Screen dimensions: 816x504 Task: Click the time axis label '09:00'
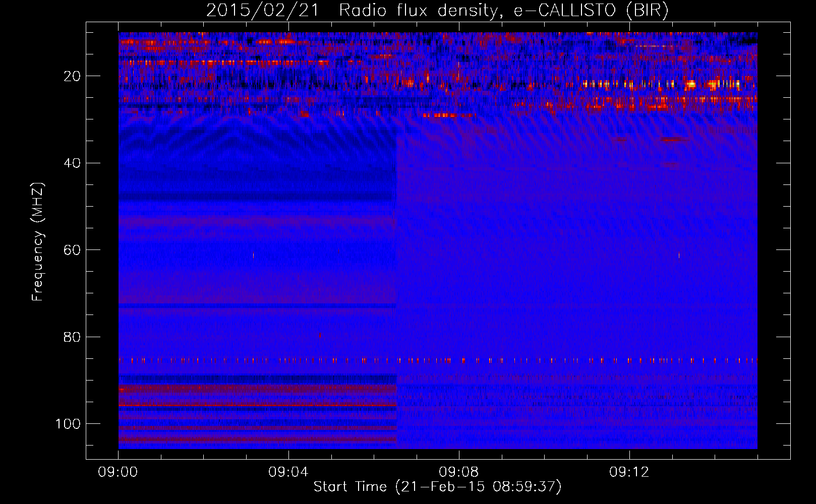[x=118, y=472]
